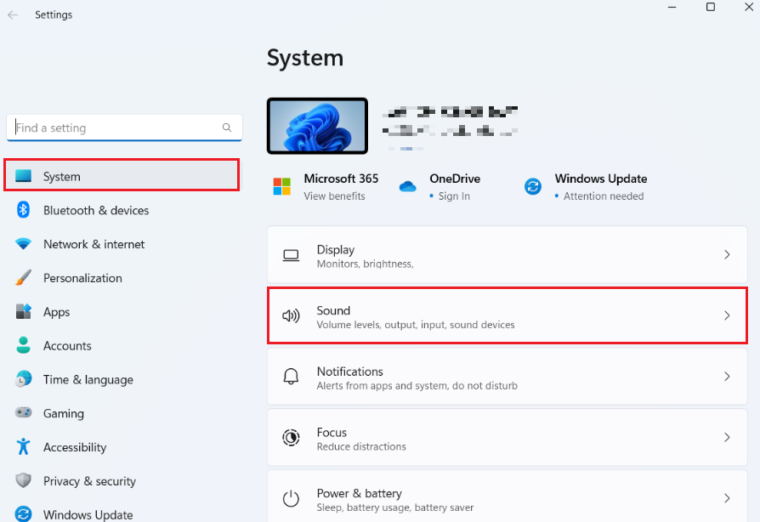This screenshot has height=522, width=760.
Task: Click the Accessibility figure icon
Action: (23, 446)
